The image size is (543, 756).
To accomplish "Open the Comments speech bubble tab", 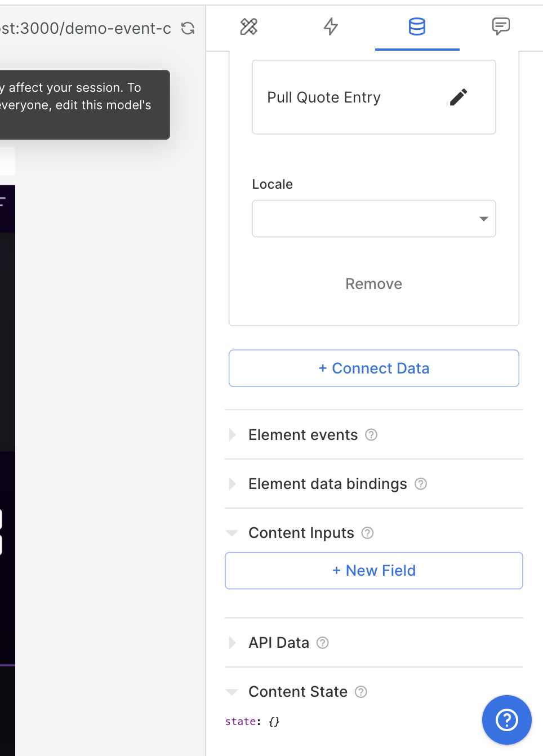I will 501,26.
